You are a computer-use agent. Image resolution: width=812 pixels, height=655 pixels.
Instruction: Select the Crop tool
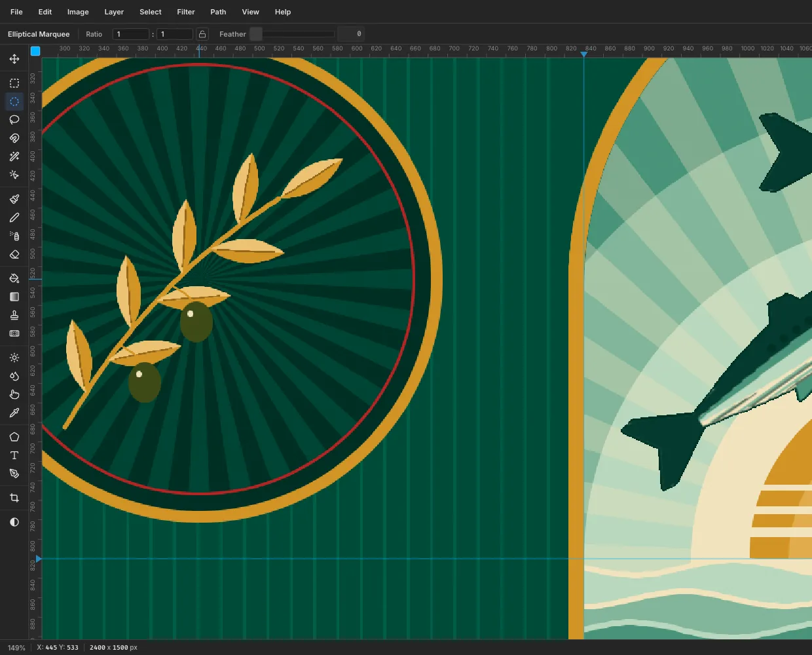pyautogui.click(x=14, y=498)
